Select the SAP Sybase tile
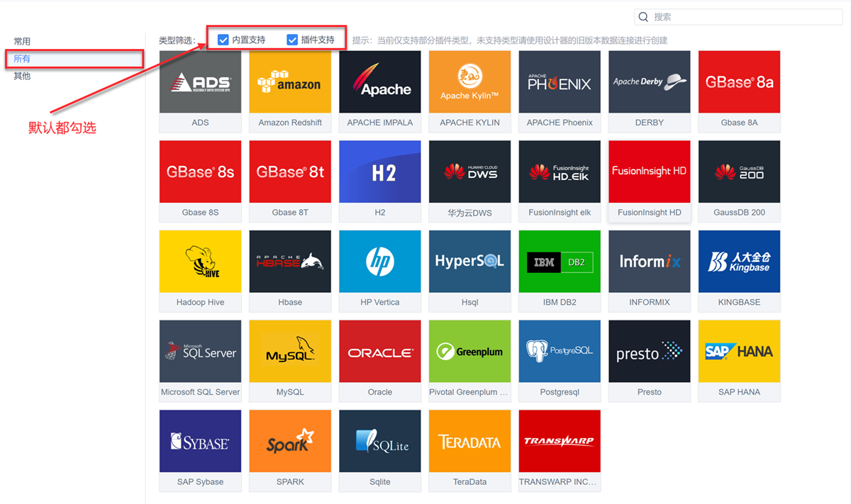Image resolution: width=851 pixels, height=504 pixels. [x=200, y=451]
